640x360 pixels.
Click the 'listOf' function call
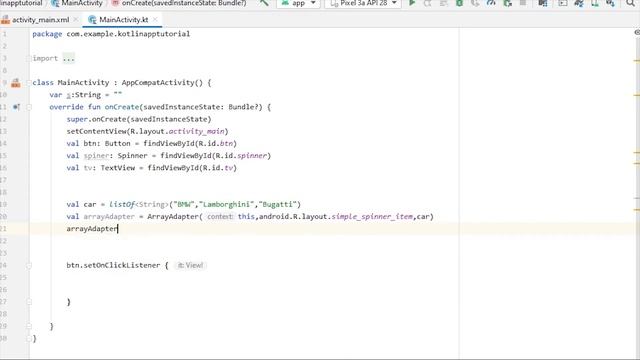[x=122, y=204]
